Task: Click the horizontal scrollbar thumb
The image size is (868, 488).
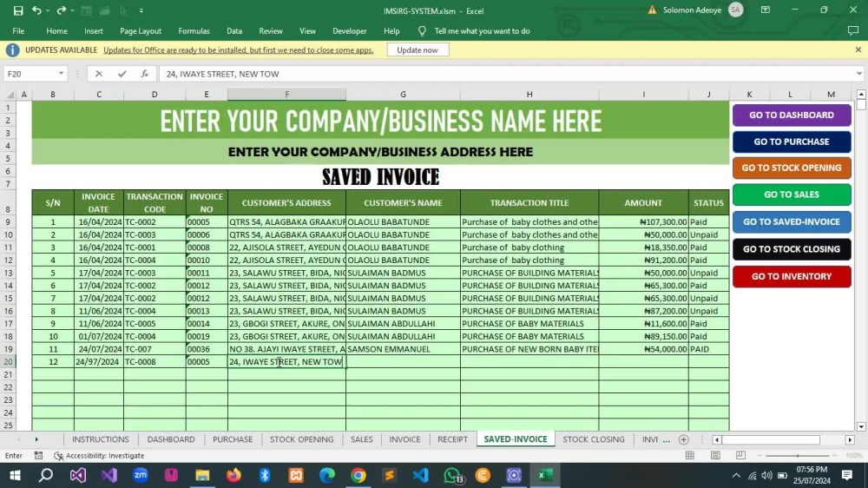Action: coord(771,440)
